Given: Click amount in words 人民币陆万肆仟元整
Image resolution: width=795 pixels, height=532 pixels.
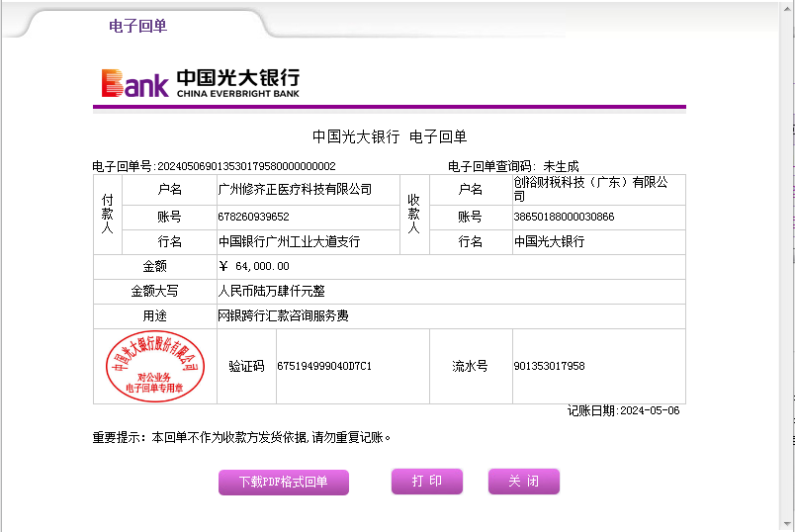Looking at the screenshot, I should pos(271,291).
